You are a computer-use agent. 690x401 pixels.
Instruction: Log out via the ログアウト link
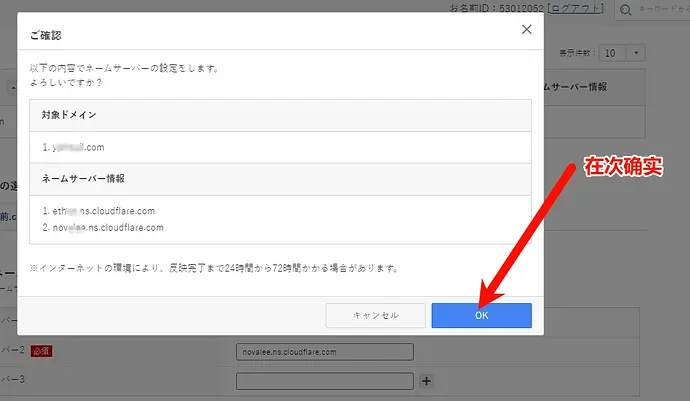click(x=576, y=8)
